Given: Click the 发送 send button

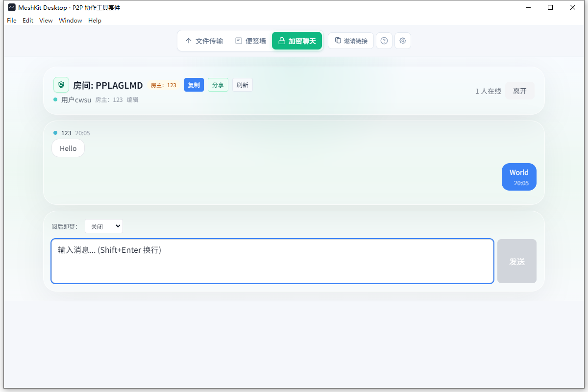Looking at the screenshot, I should tap(517, 261).
